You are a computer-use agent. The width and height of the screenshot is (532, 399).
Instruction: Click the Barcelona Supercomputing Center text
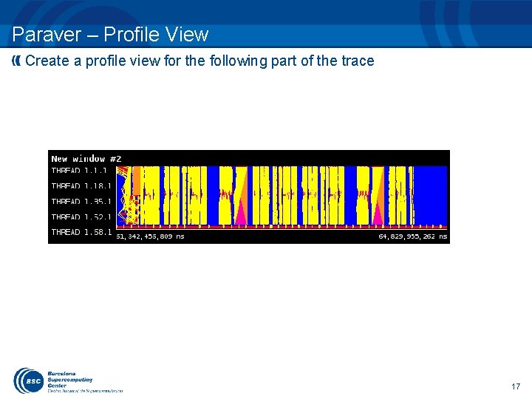click(x=70, y=380)
